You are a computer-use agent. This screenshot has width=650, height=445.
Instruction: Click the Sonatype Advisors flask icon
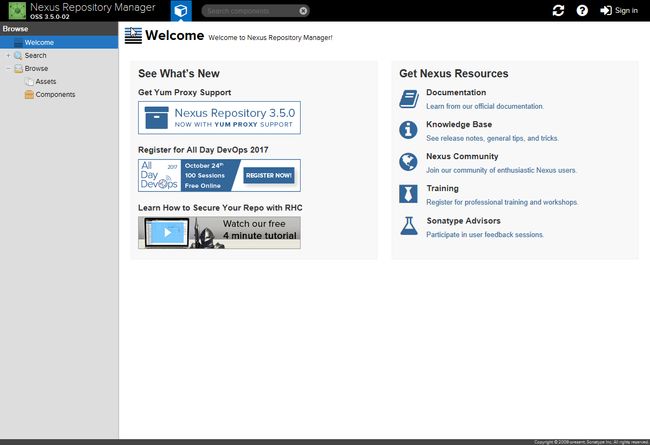pos(409,226)
